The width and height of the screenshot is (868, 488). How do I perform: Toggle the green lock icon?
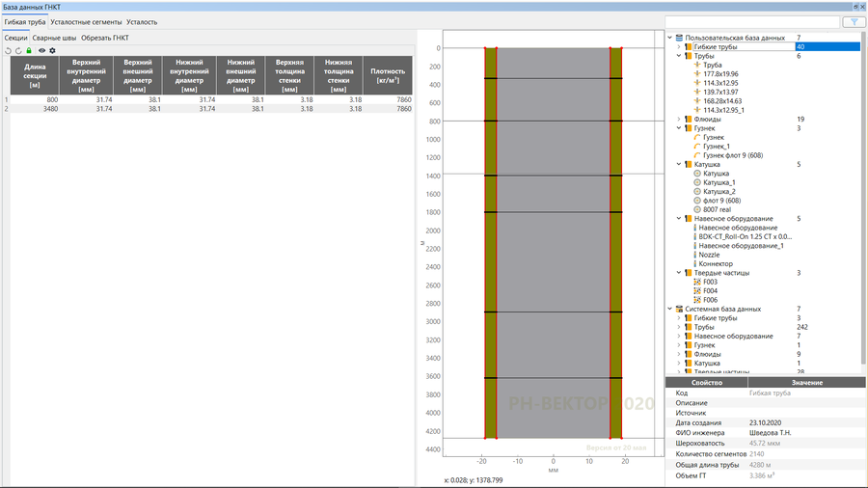[29, 50]
